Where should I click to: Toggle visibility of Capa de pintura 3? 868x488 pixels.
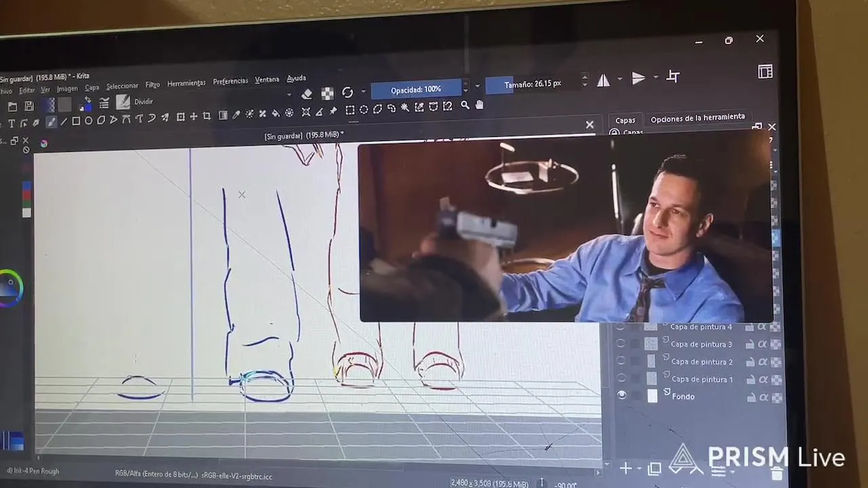pos(620,344)
